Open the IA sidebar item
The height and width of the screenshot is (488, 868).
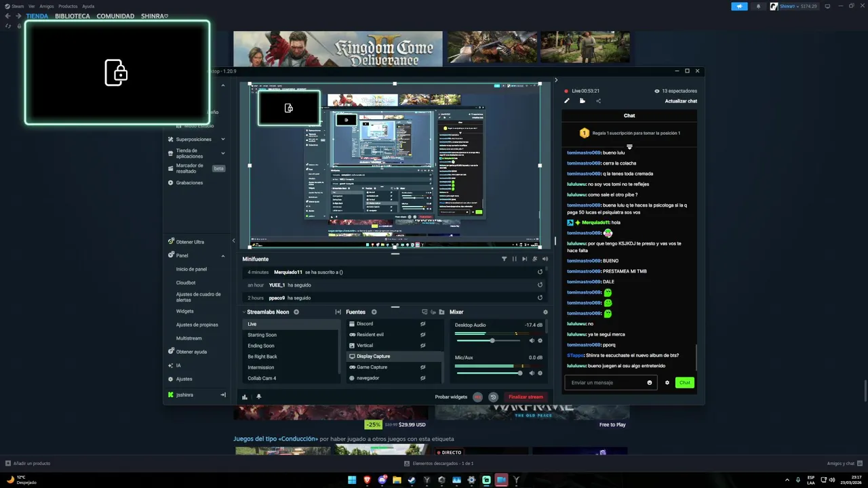tap(174, 365)
